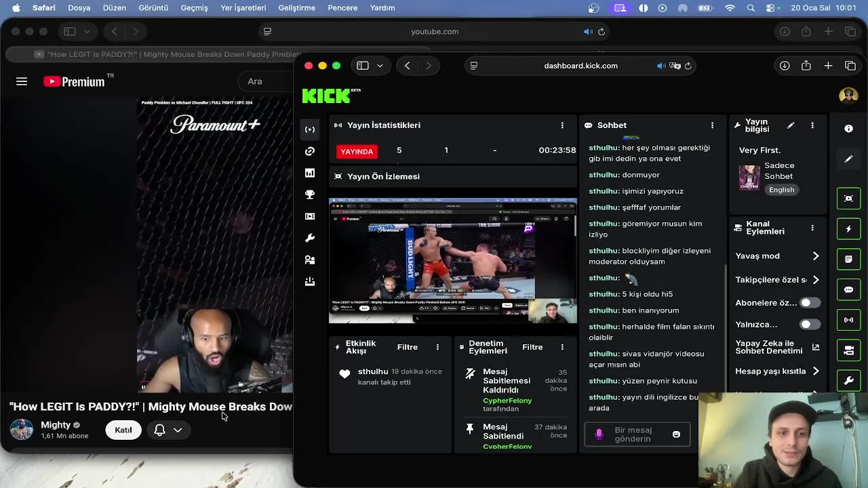Toggle the notes widget icon in right bar
Screen dimensions: 868x488
[x=848, y=260]
